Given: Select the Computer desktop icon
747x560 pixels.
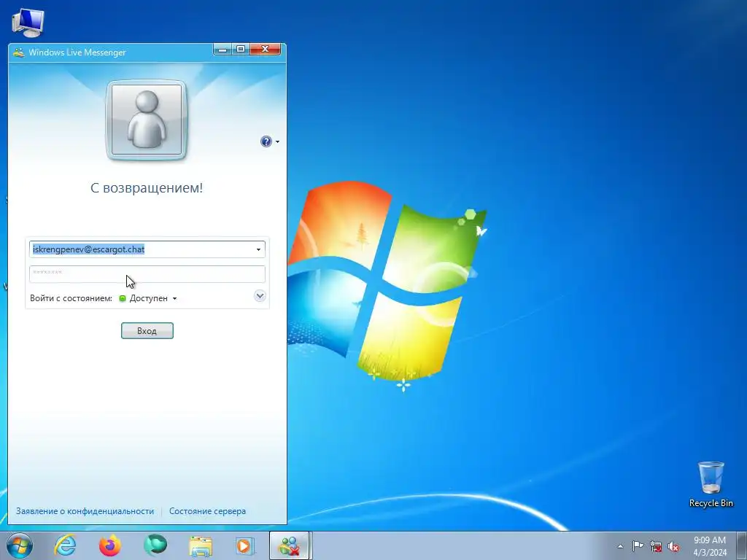Looking at the screenshot, I should pyautogui.click(x=28, y=23).
